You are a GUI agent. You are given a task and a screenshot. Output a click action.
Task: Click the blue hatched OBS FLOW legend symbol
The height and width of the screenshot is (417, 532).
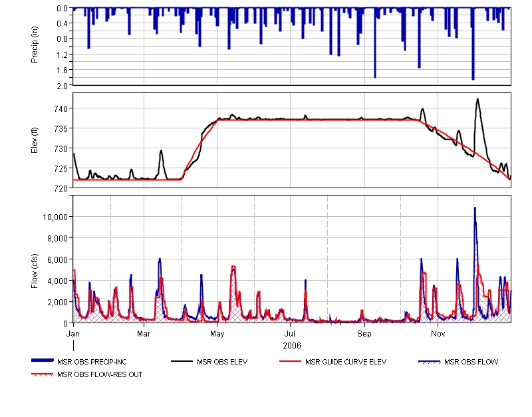[x=429, y=362]
